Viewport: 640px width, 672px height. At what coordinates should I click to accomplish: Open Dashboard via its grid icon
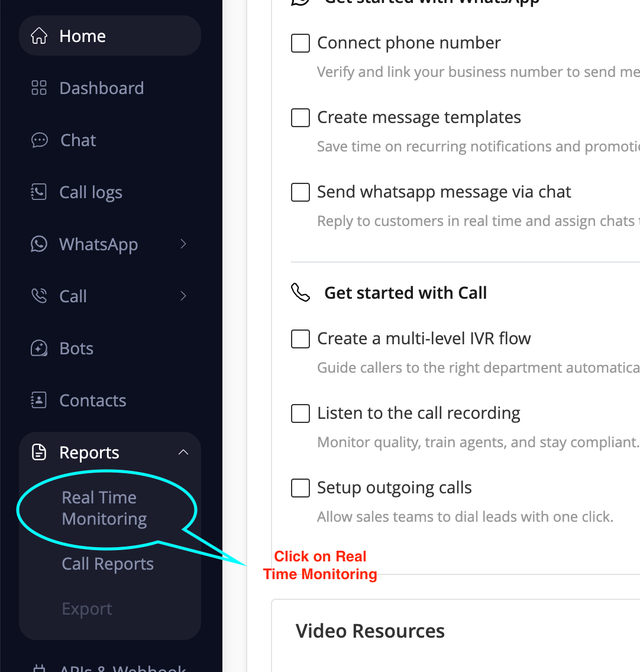39,88
